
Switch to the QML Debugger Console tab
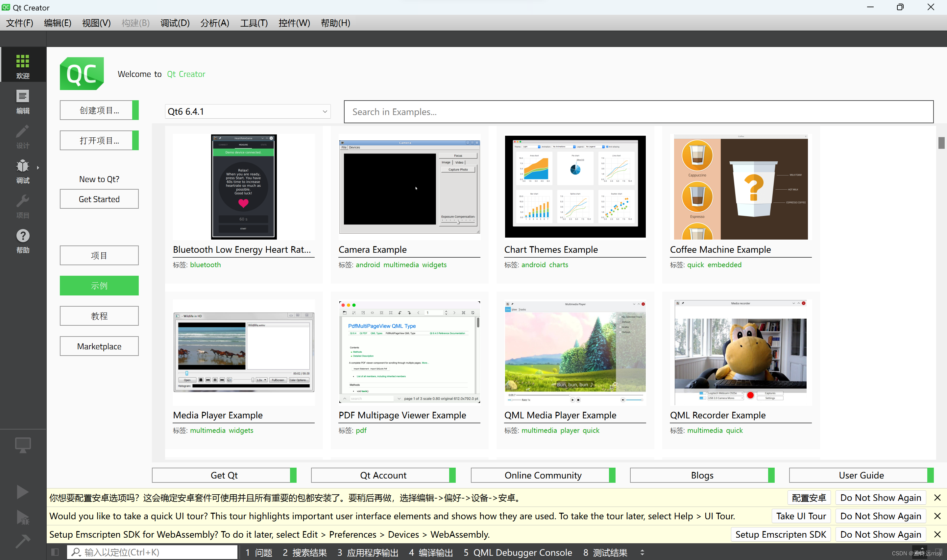click(522, 552)
